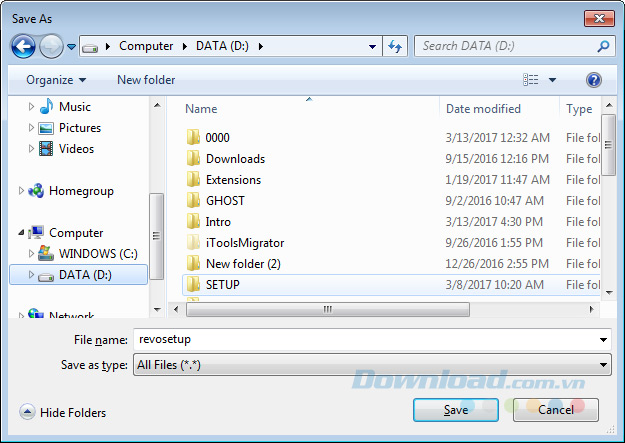Expand the Pictures library node
625x443 pixels.
pyautogui.click(x=31, y=128)
